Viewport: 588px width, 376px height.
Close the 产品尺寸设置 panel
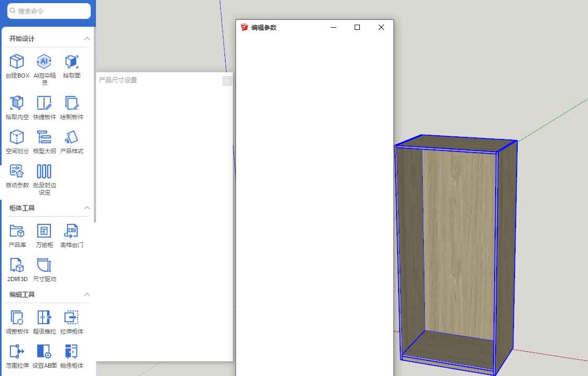click(x=227, y=80)
